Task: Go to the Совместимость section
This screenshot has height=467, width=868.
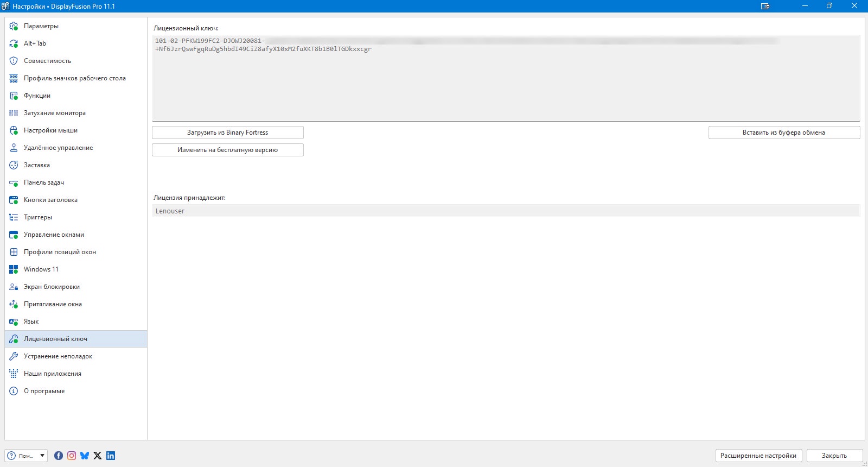Action: (76, 61)
